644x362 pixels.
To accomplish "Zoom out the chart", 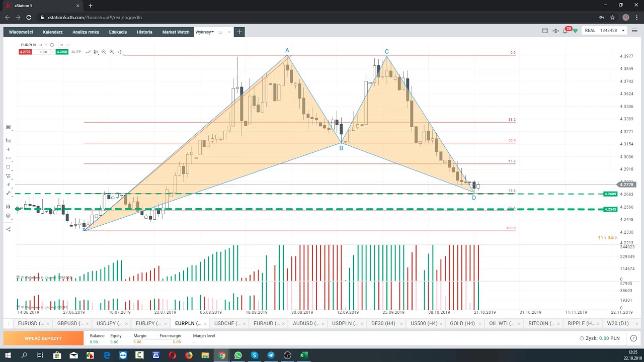I will (104, 52).
